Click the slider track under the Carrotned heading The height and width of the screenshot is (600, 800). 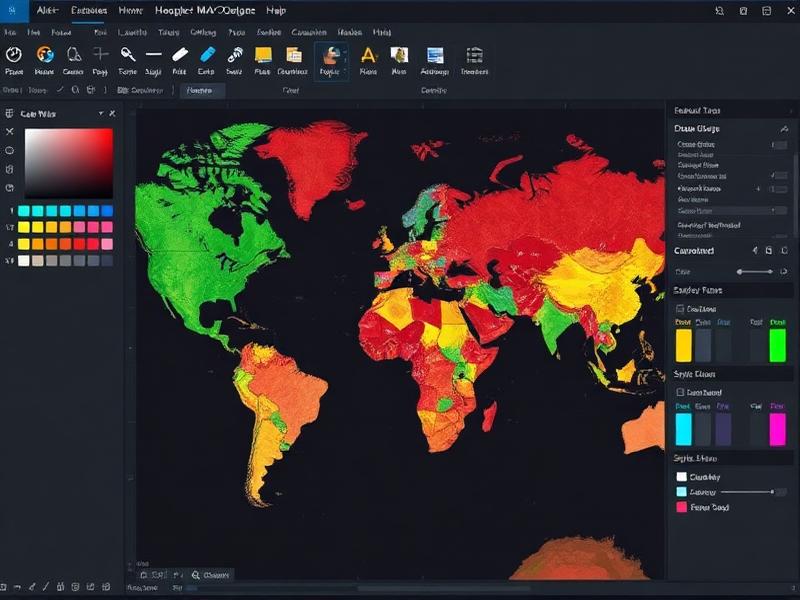(755, 272)
